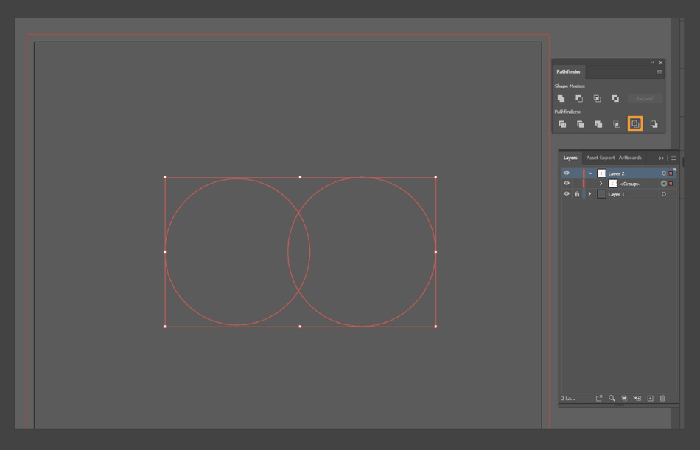
Task: Apply Trim pathfinder effect
Action: 580,124
